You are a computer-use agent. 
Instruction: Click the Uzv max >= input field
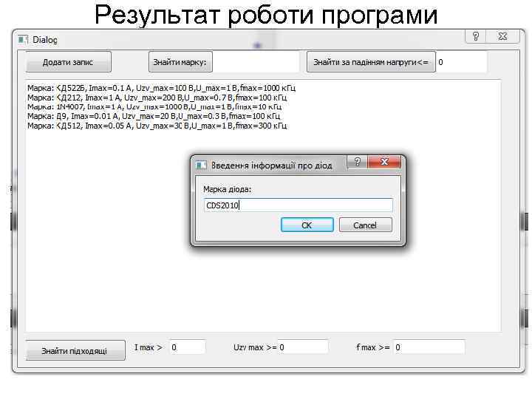click(303, 347)
